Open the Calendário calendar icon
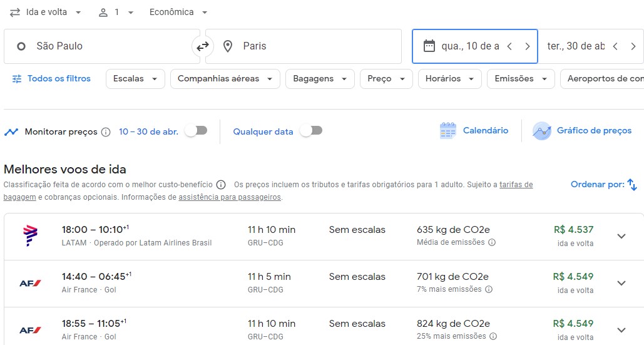 point(447,131)
